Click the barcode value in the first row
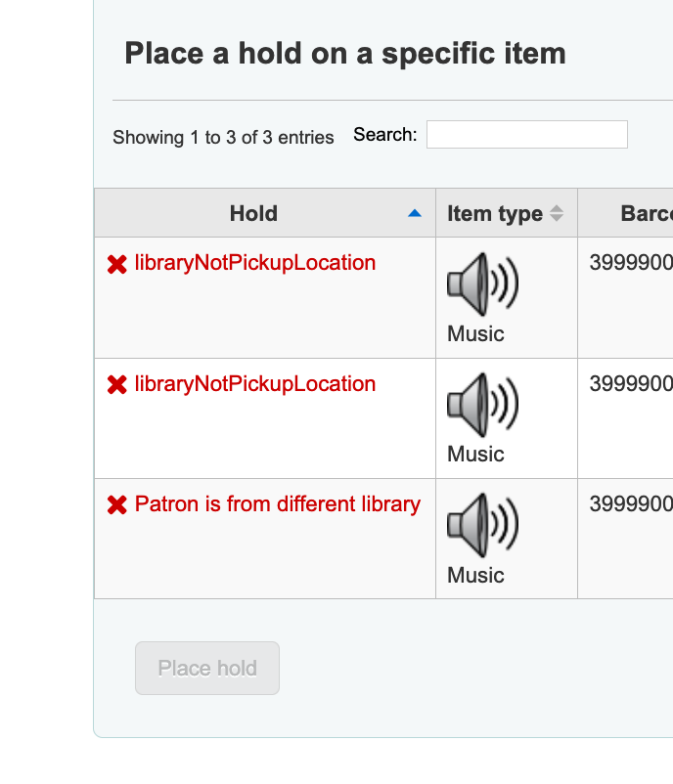The image size is (673, 784). coord(631,263)
